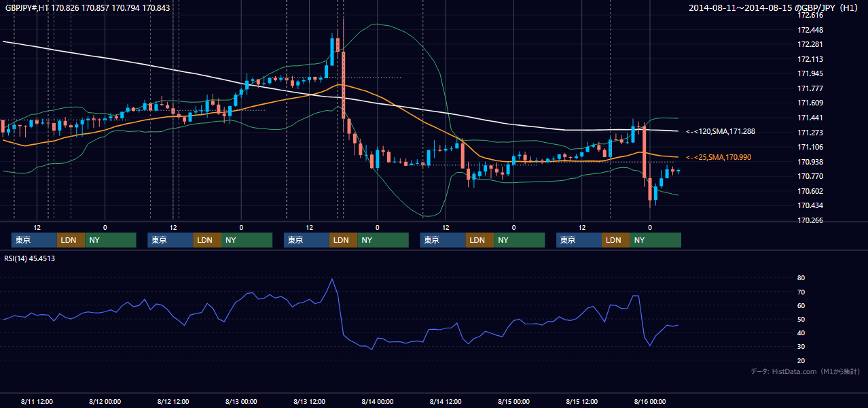
Task: Click the 8/13 00:00 date label
Action: (x=241, y=402)
